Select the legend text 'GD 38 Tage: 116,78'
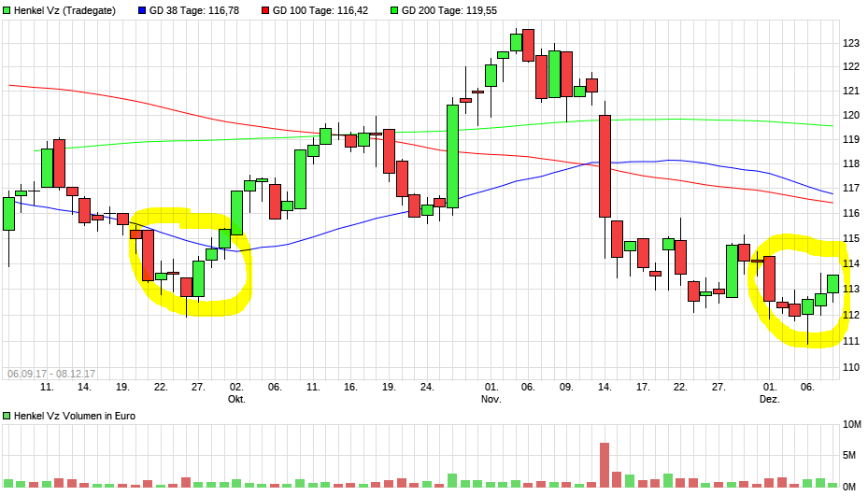 coord(193,10)
